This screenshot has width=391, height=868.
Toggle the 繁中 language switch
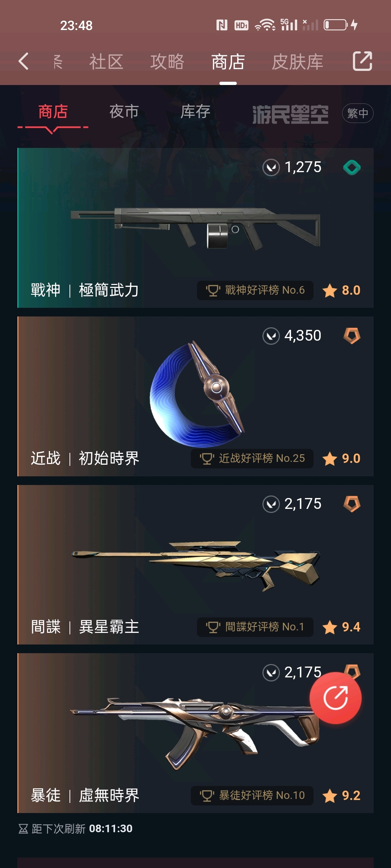click(x=358, y=113)
